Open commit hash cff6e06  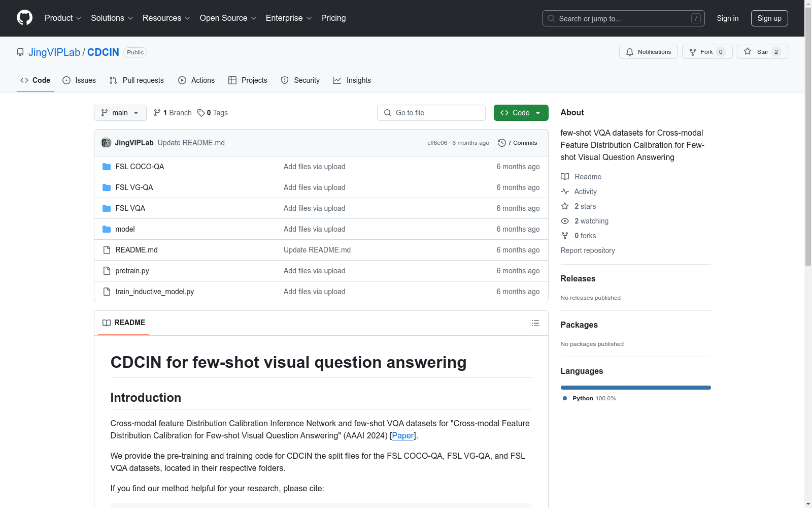point(437,143)
